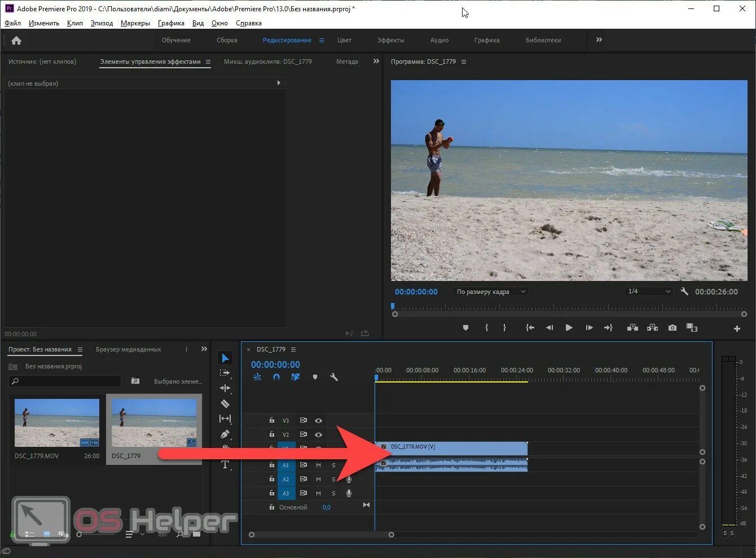Open the zoom level 'По размеру кадра' dropdown
Viewport: 756px width, 558px height.
(490, 292)
